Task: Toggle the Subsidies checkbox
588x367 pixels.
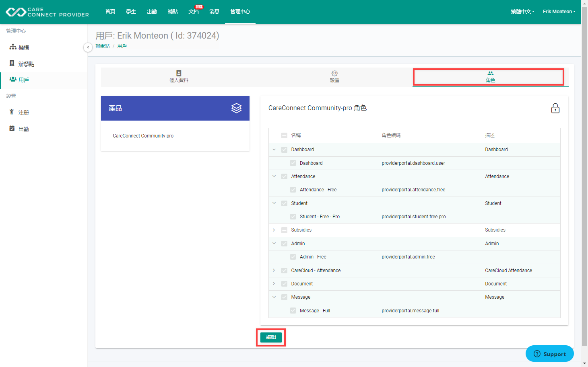Action: (284, 230)
